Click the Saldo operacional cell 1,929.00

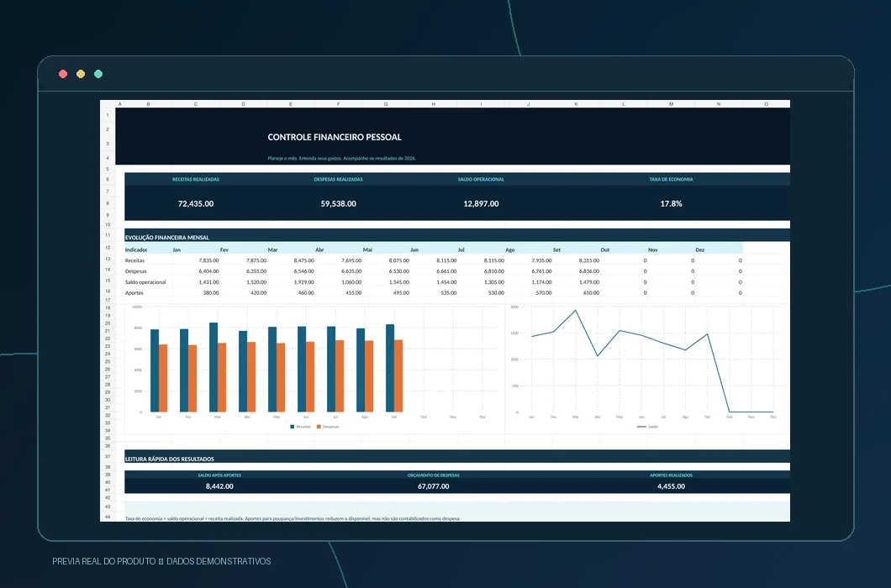(x=303, y=282)
